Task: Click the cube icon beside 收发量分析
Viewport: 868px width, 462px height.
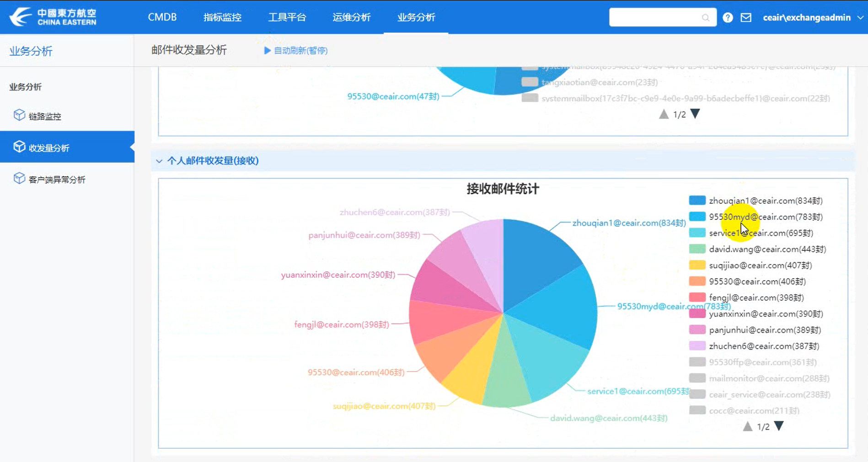Action: click(x=19, y=147)
